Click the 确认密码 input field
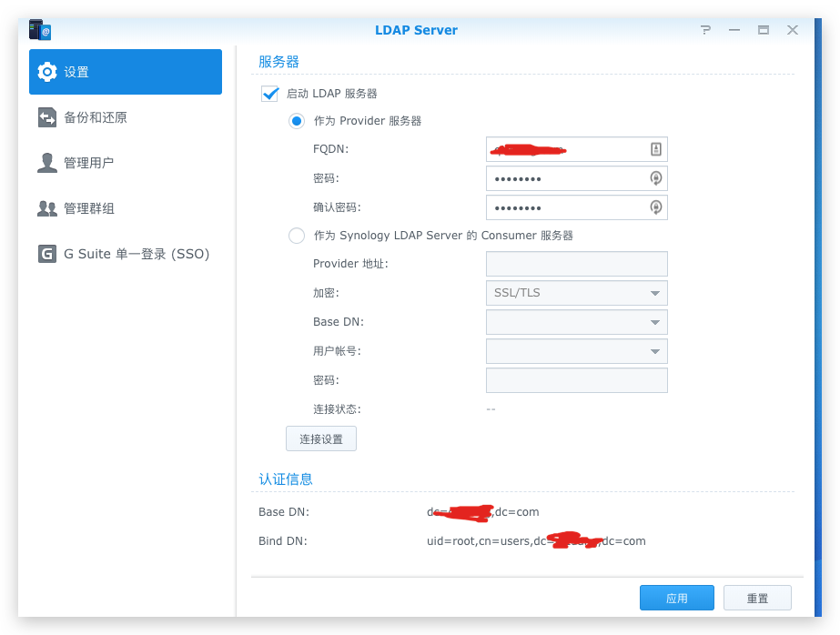 click(x=577, y=207)
